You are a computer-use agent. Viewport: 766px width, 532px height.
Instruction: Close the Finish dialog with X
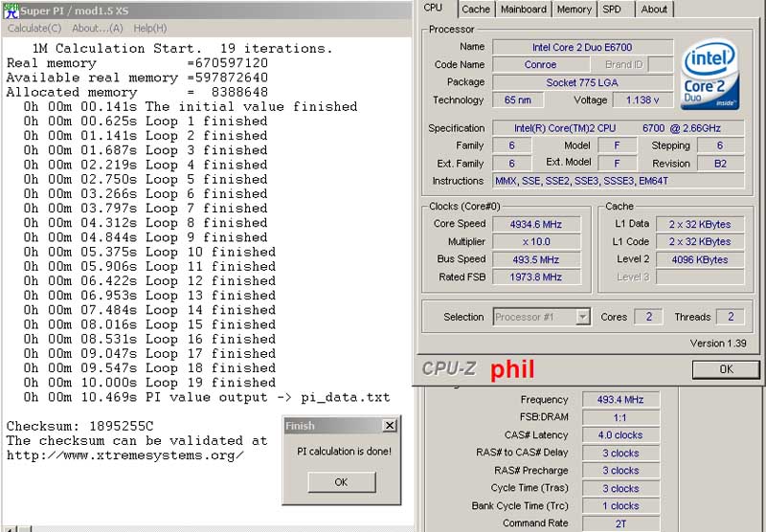coord(389,426)
